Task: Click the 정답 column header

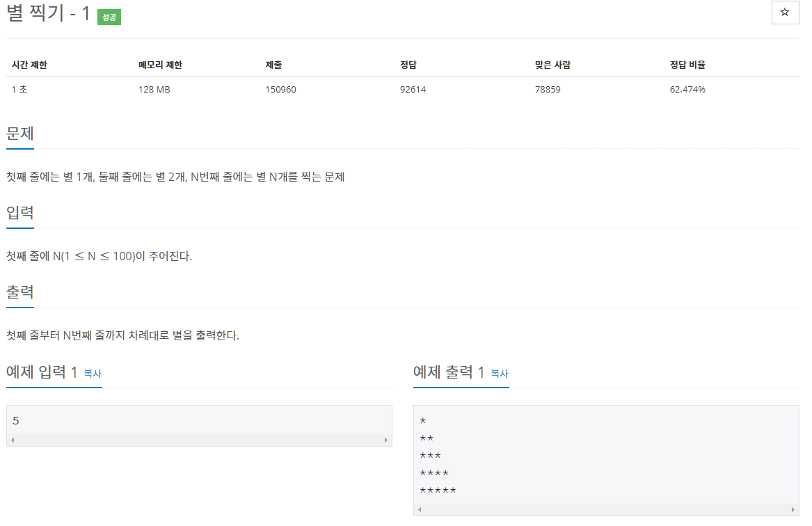Action: (408, 65)
